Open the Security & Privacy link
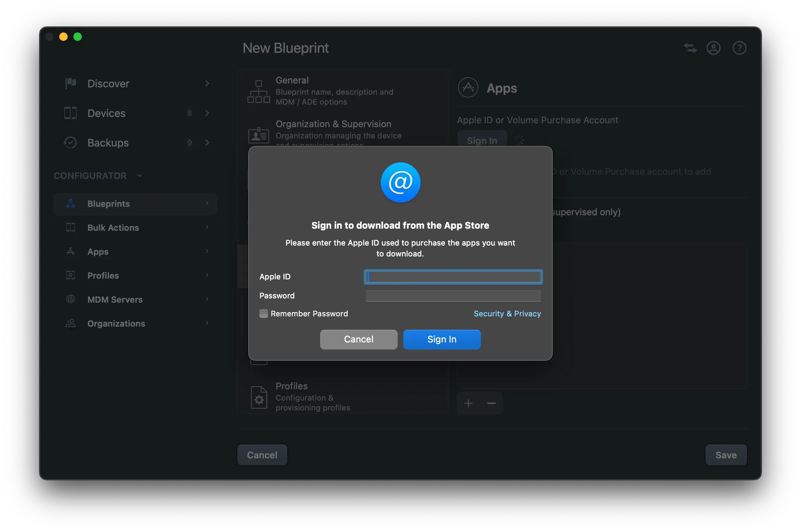The height and width of the screenshot is (532, 801). tap(507, 314)
